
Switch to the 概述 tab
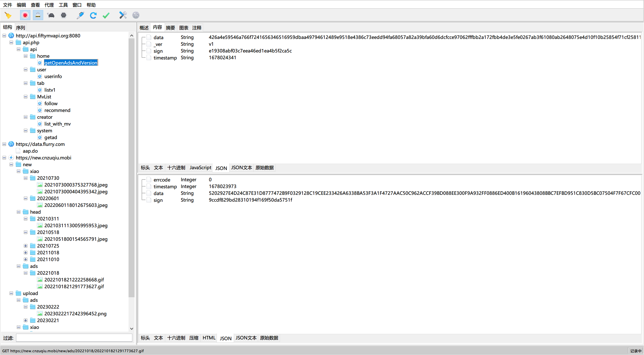coord(144,28)
